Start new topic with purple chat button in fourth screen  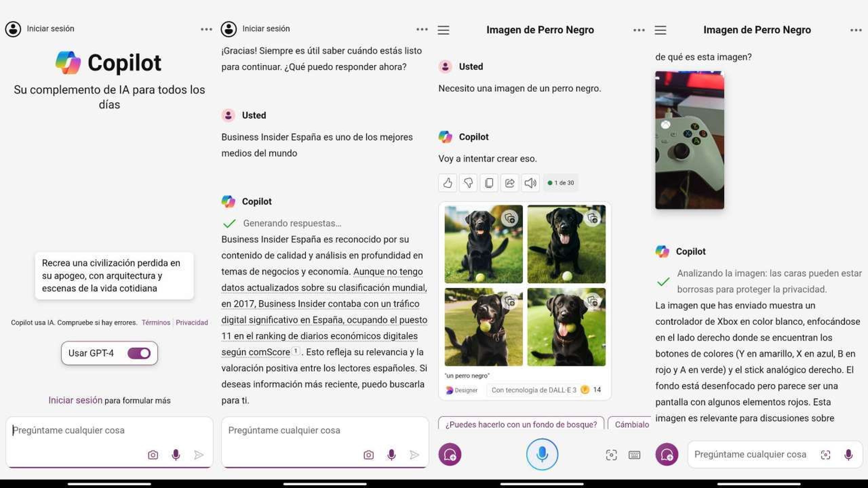(x=667, y=455)
